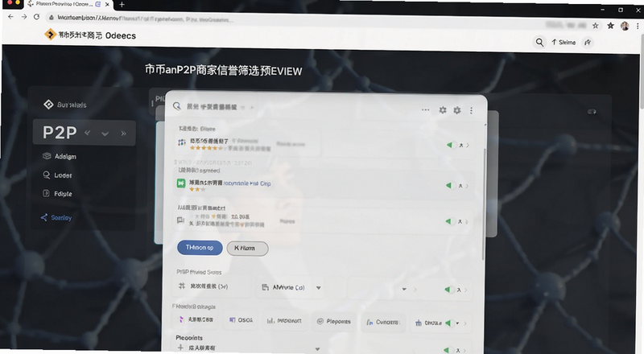This screenshot has height=354, width=644.
Task: Open the vertical dots menu in dialog header
Action: click(x=471, y=110)
